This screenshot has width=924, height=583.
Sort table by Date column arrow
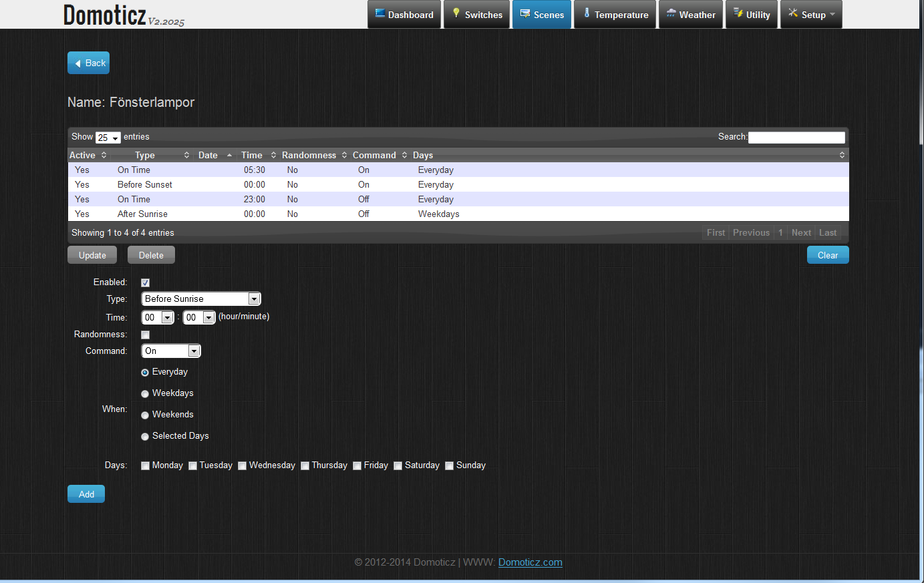click(x=229, y=156)
